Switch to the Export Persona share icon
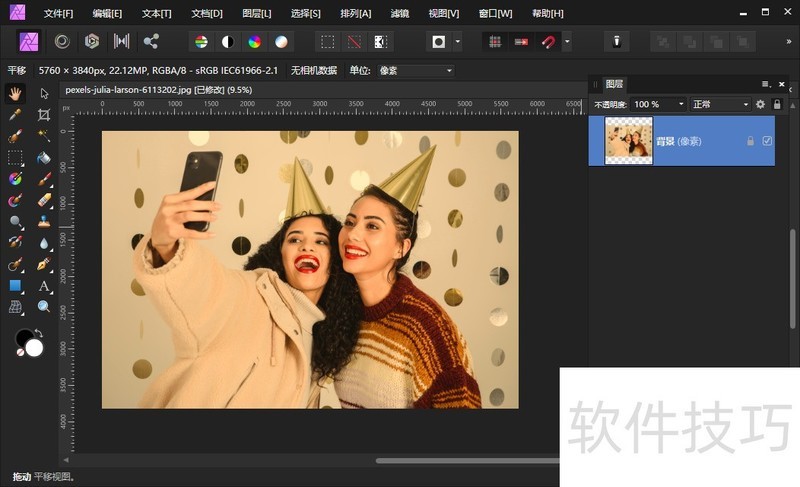Image resolution: width=800 pixels, height=487 pixels. [x=151, y=41]
